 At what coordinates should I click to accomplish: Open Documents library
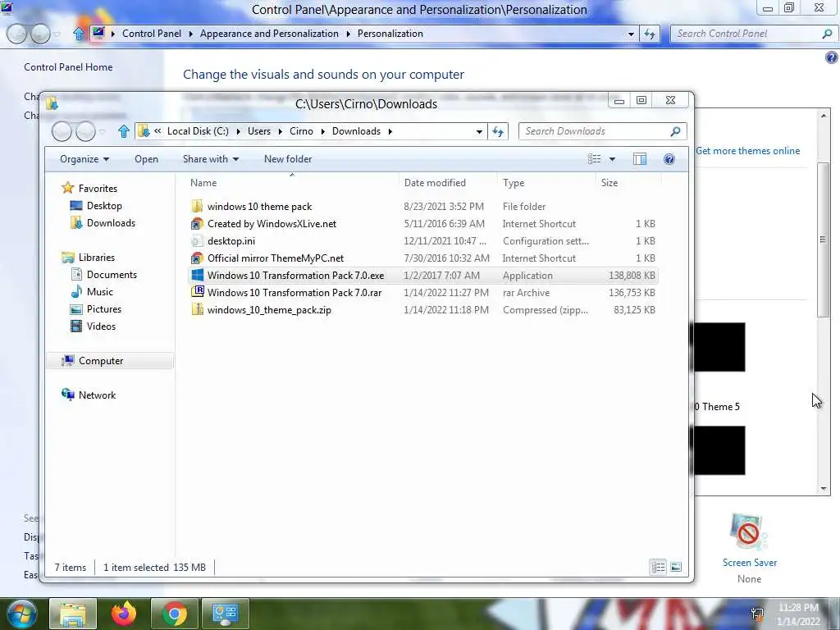tap(112, 274)
